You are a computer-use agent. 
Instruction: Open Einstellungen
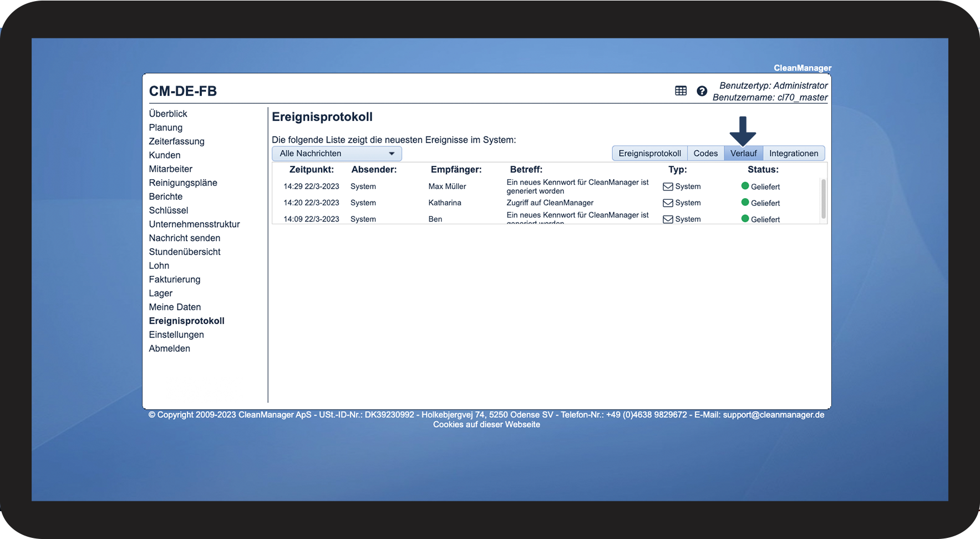[176, 335]
